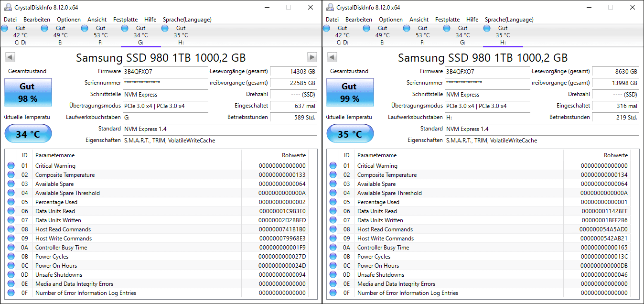Screen dimensions: 644x304
Task: Click raw value 0000000000027D in left window
Action: coord(282,257)
